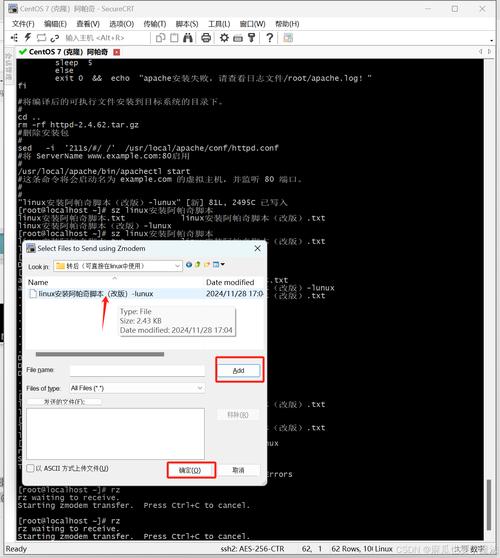This screenshot has height=558, width=500.
Task: Open the 帮助(H) menu
Action: point(287,24)
